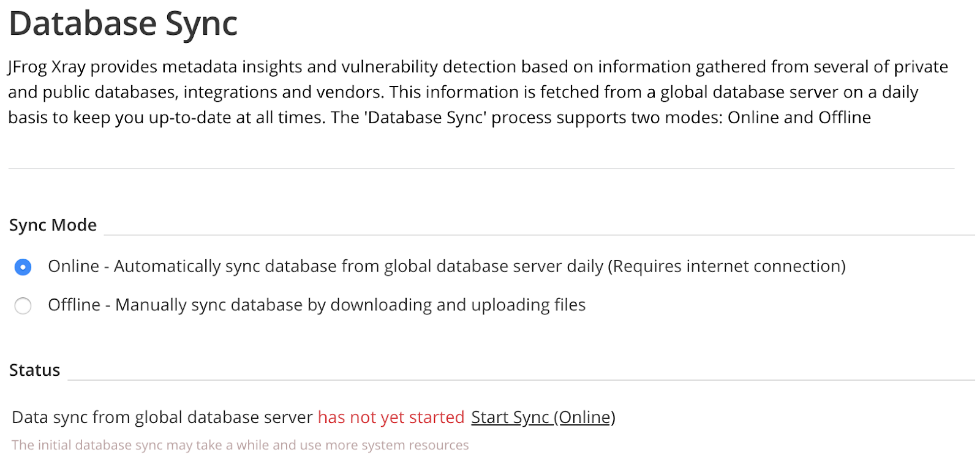The image size is (980, 469).
Task: Click the Status section label
Action: point(34,370)
